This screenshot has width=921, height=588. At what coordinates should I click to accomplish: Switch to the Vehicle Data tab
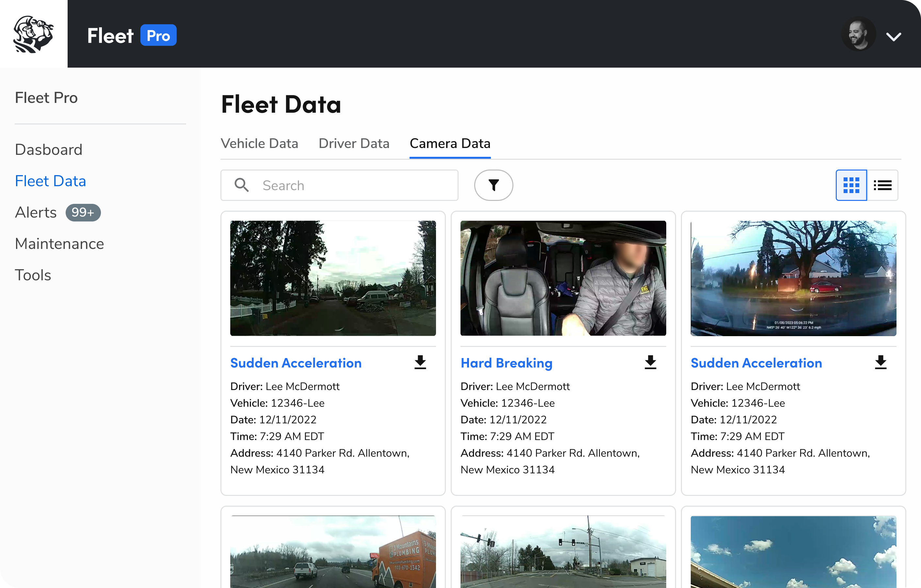coord(260,143)
